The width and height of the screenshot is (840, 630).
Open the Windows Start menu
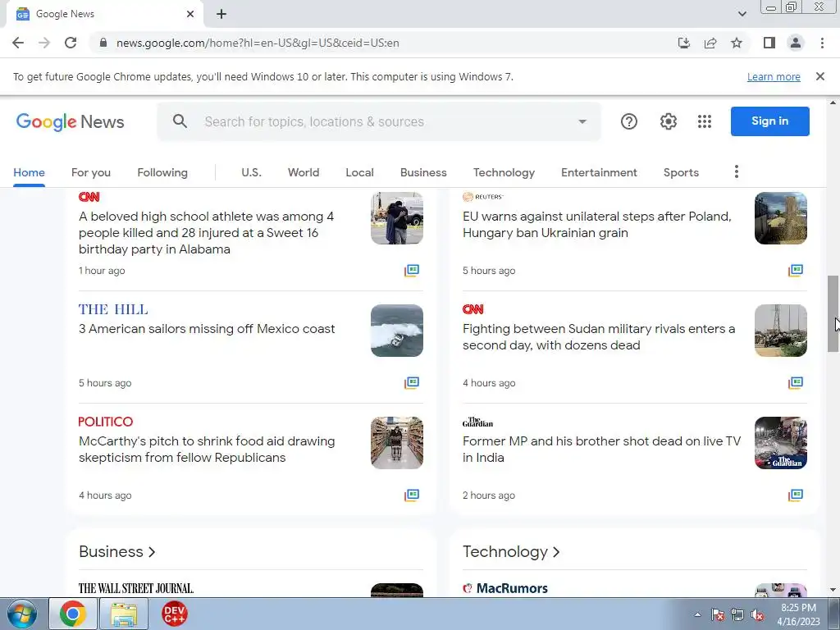tap(21, 614)
